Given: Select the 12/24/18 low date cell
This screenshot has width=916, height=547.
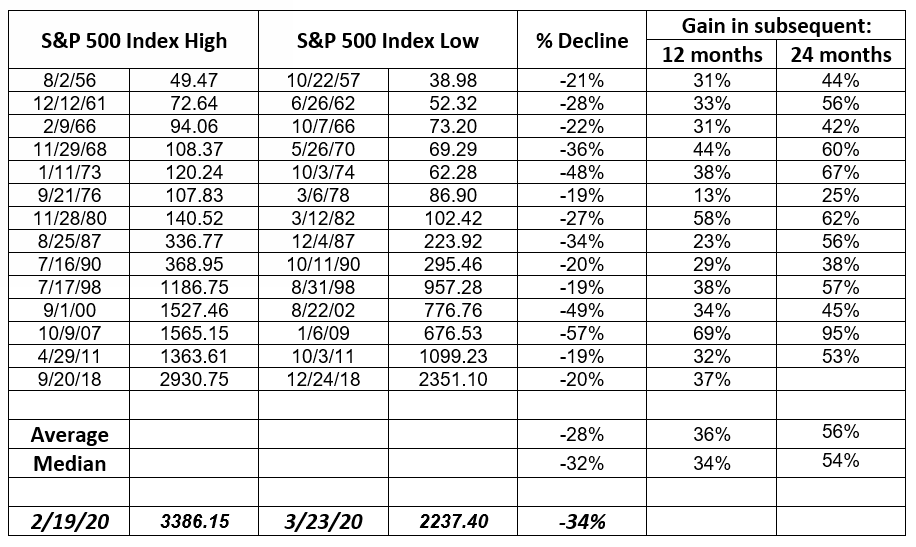Looking at the screenshot, I should tap(324, 380).
